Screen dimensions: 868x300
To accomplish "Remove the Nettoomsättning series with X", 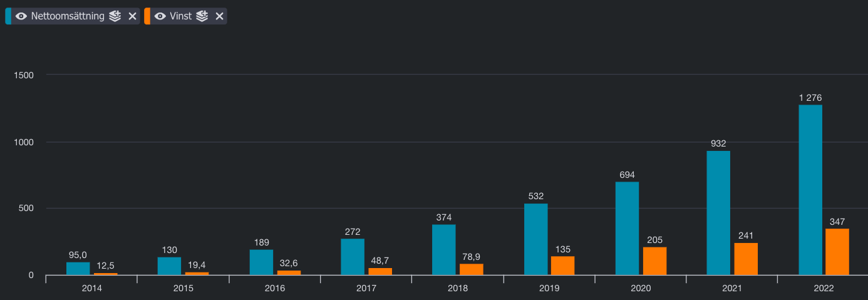I will coord(132,16).
